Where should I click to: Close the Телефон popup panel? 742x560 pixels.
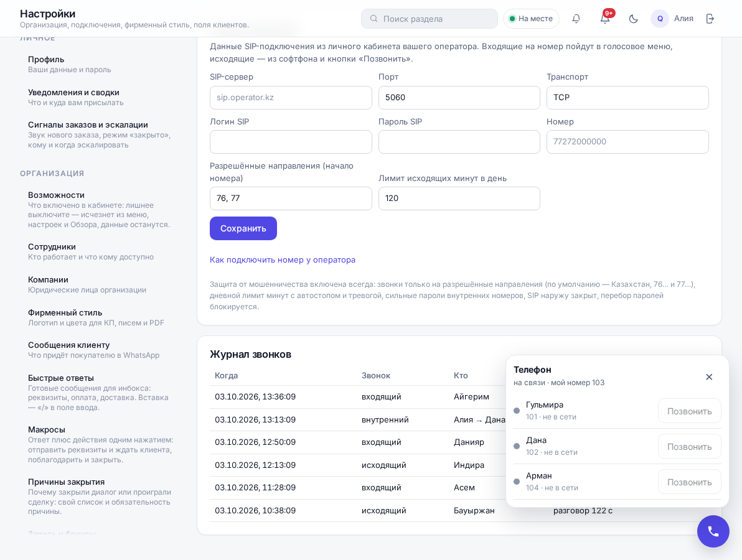pyautogui.click(x=709, y=376)
